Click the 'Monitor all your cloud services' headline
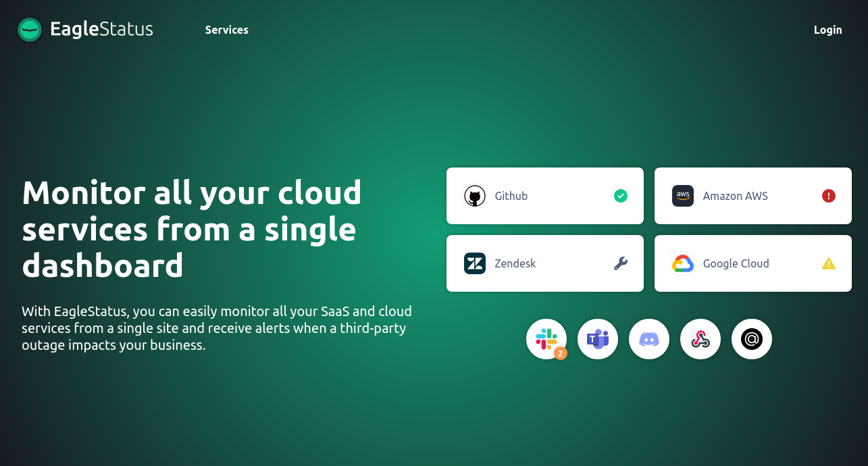Image resolution: width=868 pixels, height=466 pixels. coord(192,229)
